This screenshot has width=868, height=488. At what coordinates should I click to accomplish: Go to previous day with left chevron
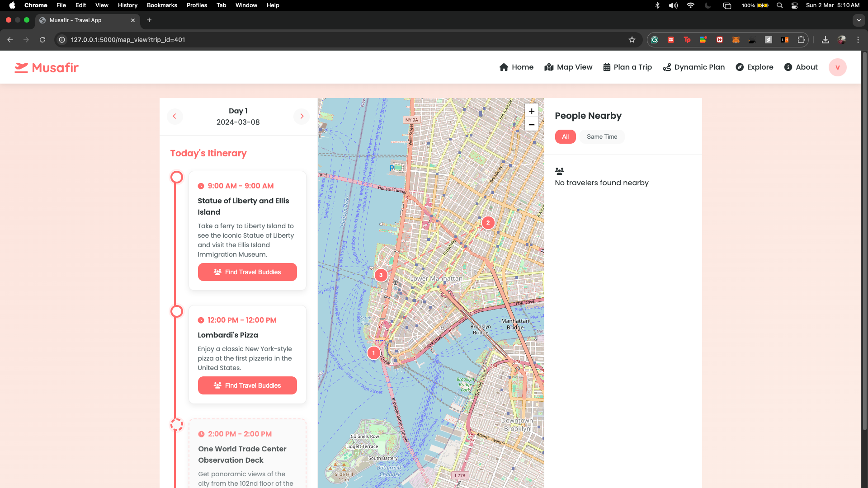(175, 117)
